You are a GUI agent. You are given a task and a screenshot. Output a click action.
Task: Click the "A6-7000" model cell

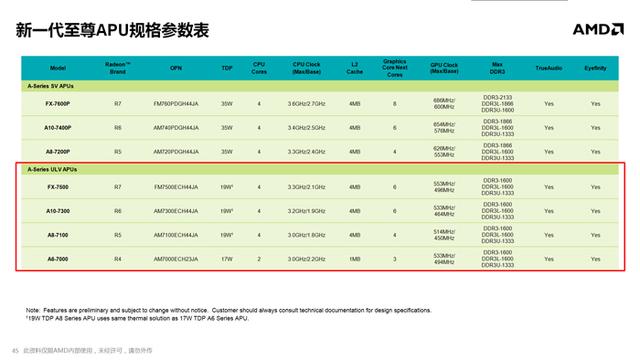[x=58, y=259]
